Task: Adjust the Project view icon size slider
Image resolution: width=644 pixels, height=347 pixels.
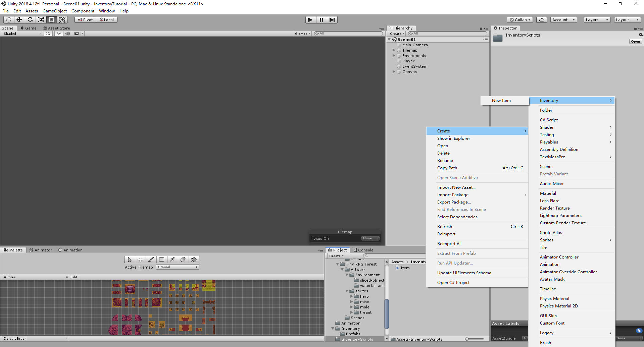Action: tap(466, 339)
